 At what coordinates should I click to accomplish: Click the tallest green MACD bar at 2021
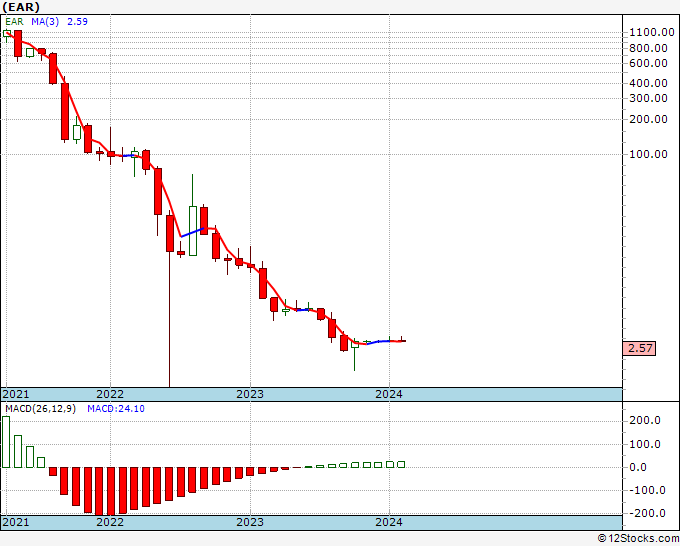[6, 442]
